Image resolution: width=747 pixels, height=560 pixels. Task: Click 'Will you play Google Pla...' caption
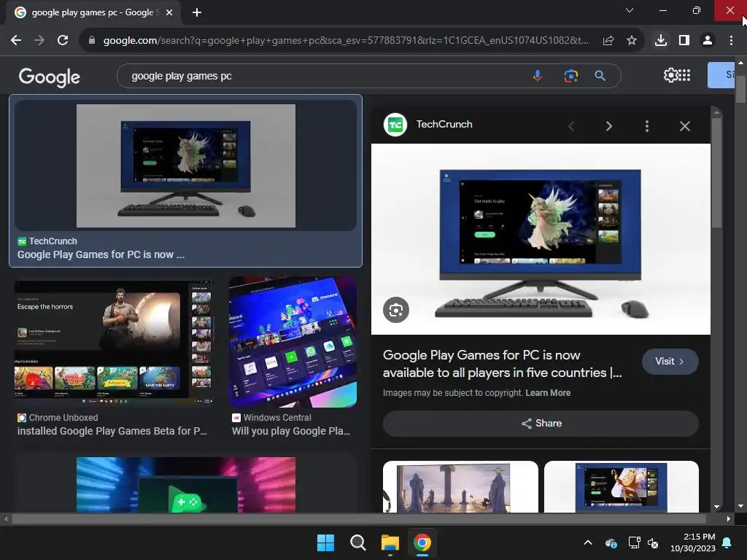[290, 431]
